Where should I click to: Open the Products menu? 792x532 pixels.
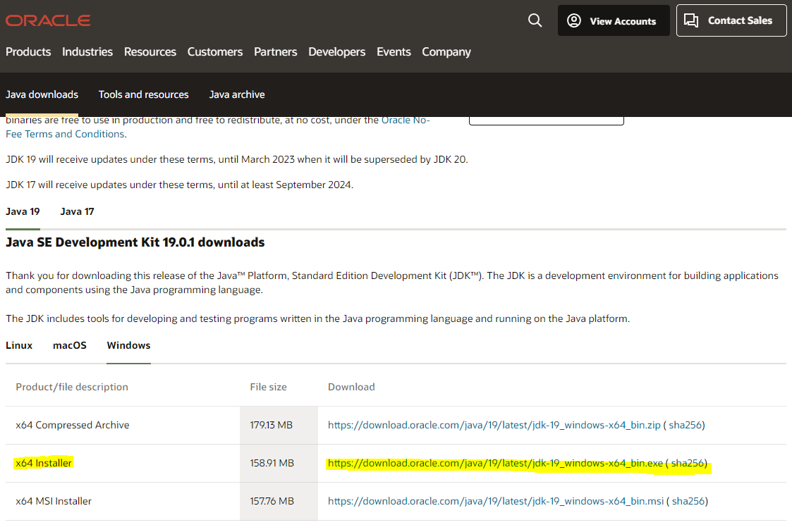pyautogui.click(x=28, y=51)
